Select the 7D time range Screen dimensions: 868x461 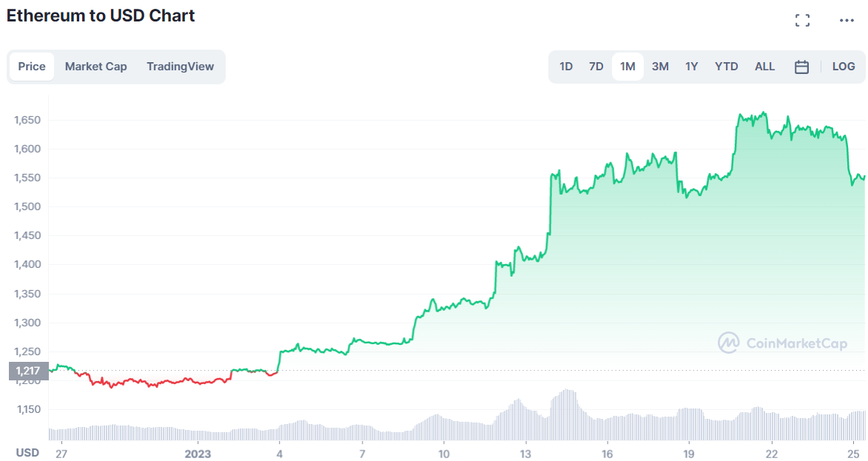[x=596, y=67]
